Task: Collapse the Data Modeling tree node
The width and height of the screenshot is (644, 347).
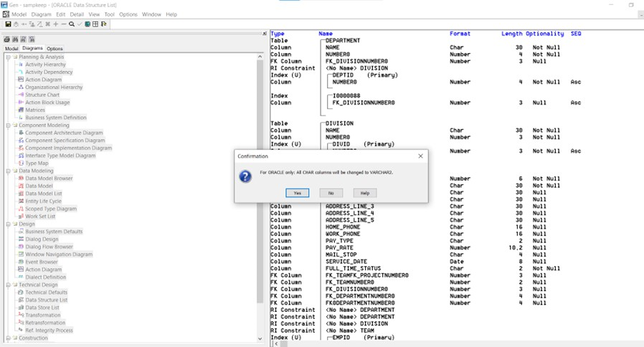Action: point(7,171)
